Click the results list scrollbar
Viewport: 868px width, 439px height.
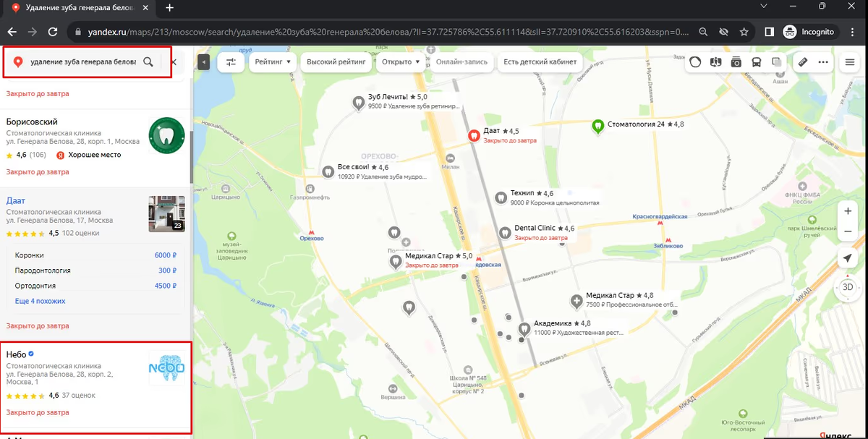(192, 155)
